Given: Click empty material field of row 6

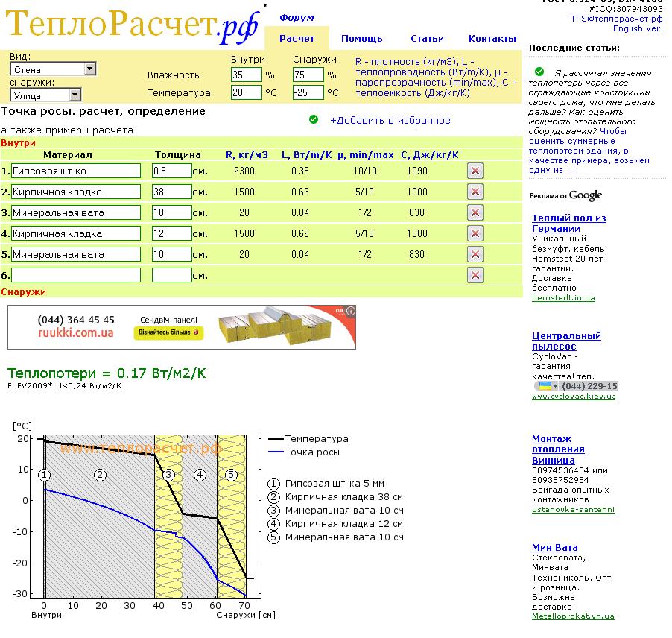Looking at the screenshot, I should 76,275.
